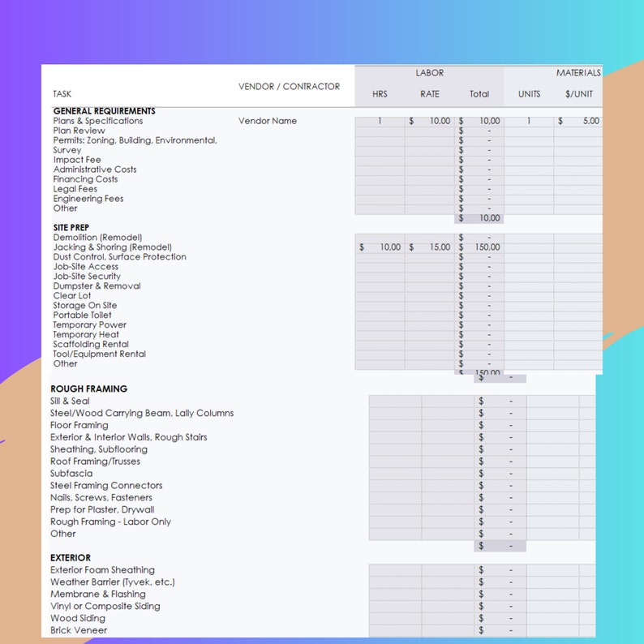
Task: Select the Legal Fees task
Action: click(75, 189)
